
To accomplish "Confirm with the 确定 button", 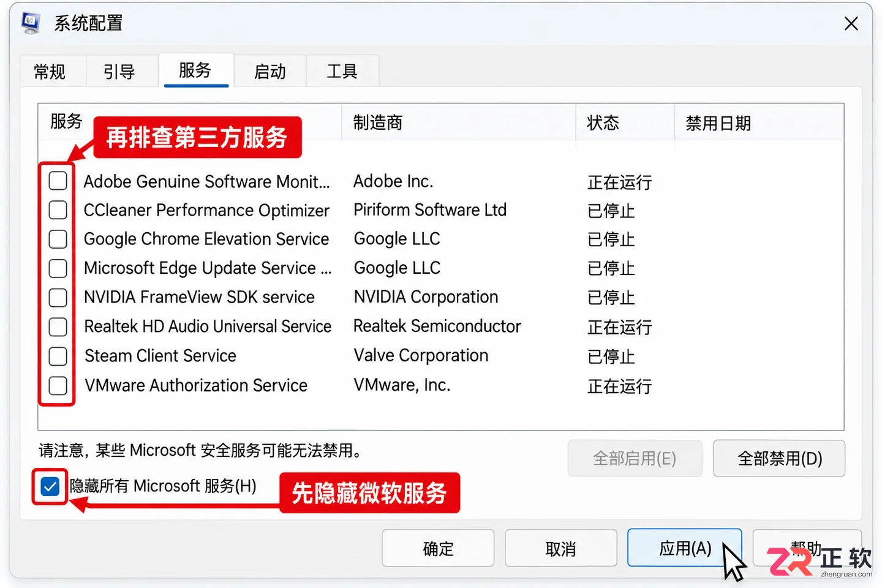I will 438,548.
